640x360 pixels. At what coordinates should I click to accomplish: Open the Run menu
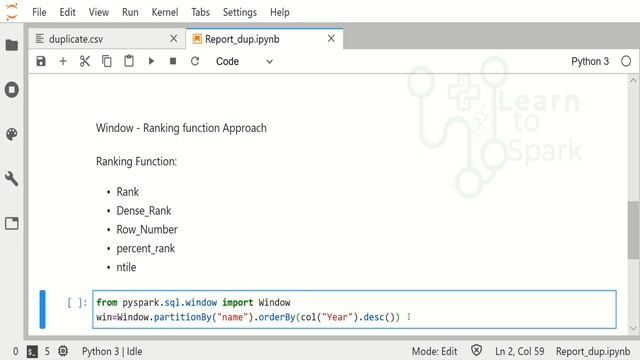pos(130,12)
